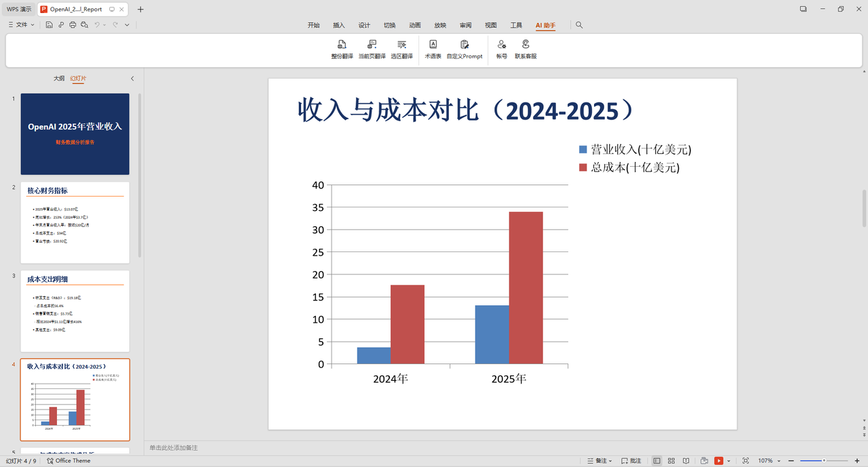Start slideshow with the red play button

pos(719,461)
